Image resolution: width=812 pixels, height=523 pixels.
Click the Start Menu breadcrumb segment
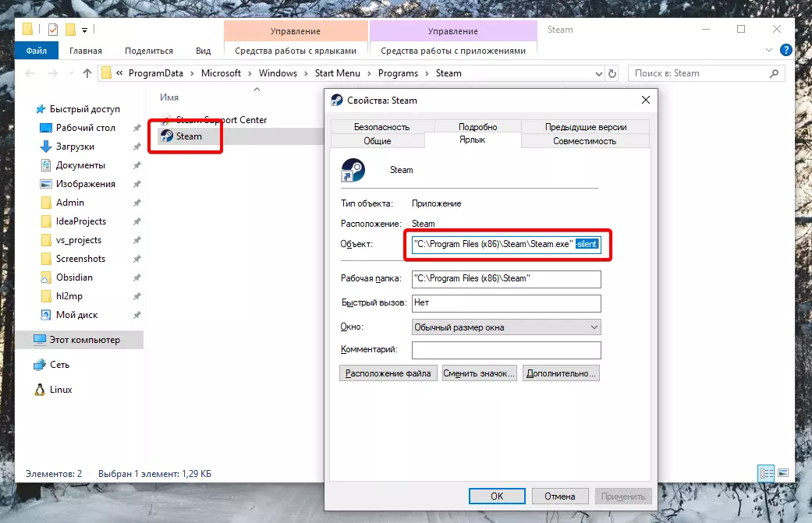point(338,73)
